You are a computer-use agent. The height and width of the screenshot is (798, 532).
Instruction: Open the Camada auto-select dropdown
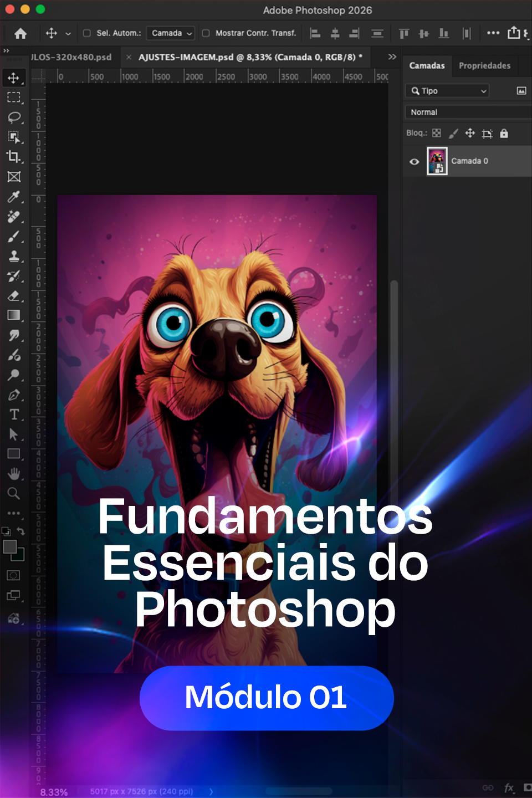pos(171,33)
